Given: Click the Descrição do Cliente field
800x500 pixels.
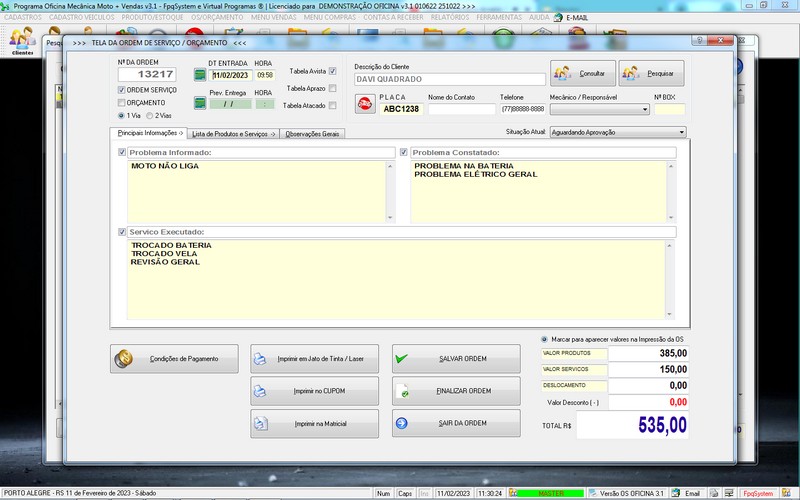Looking at the screenshot, I should click(449, 79).
